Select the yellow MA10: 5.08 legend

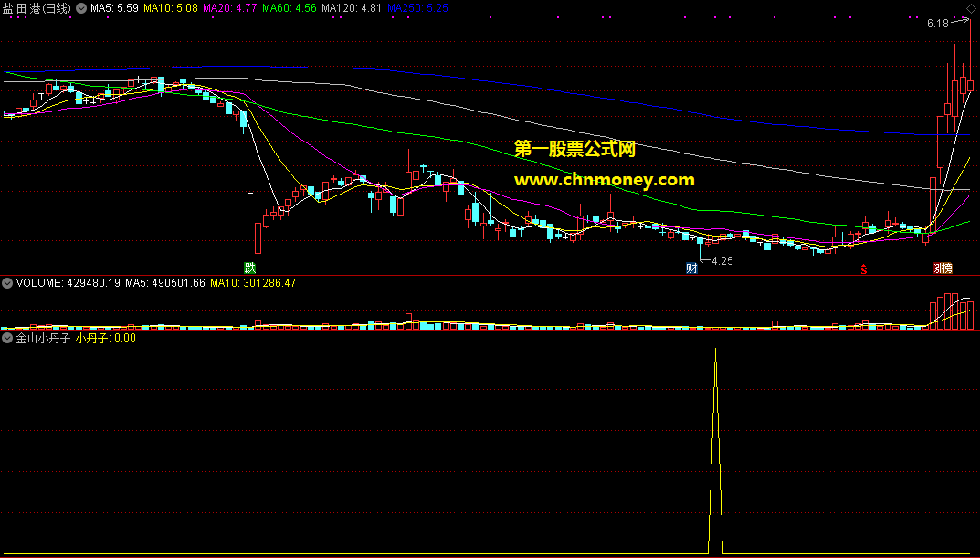click(171, 8)
